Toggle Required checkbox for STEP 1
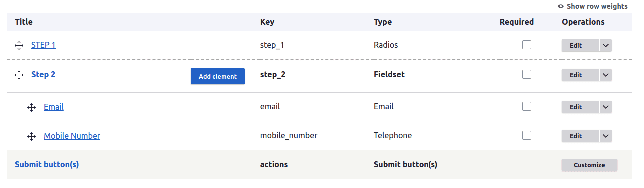This screenshot has height=188, width=644. click(527, 45)
